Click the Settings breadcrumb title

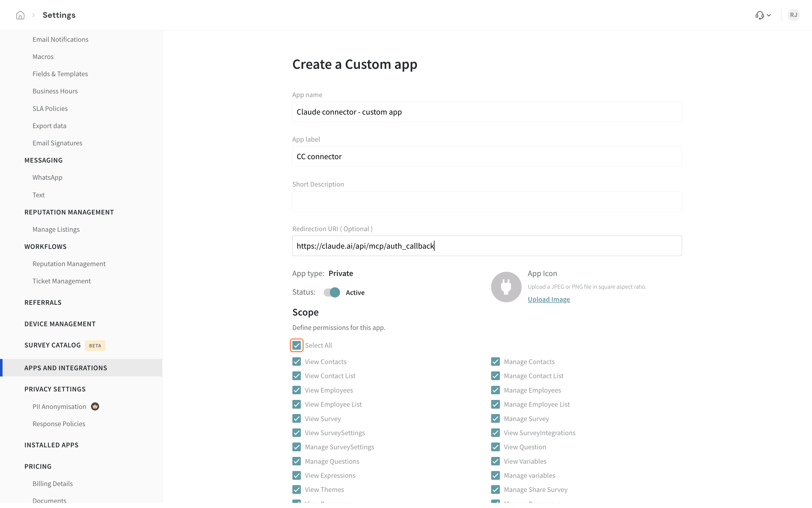[x=59, y=15]
